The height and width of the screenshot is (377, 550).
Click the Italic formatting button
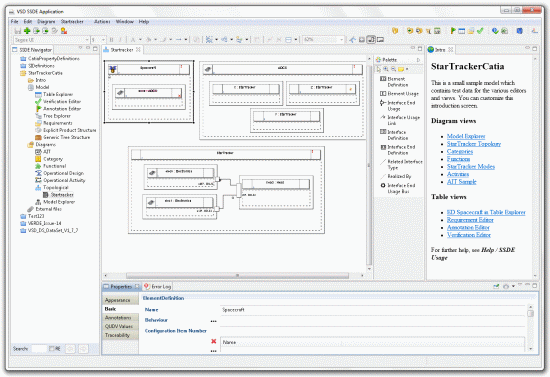pos(120,40)
